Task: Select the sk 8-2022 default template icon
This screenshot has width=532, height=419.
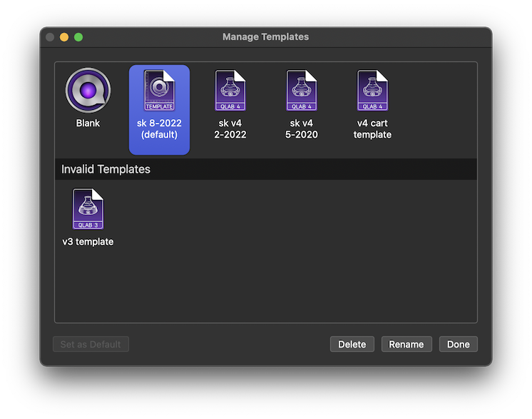Action: coord(159,91)
